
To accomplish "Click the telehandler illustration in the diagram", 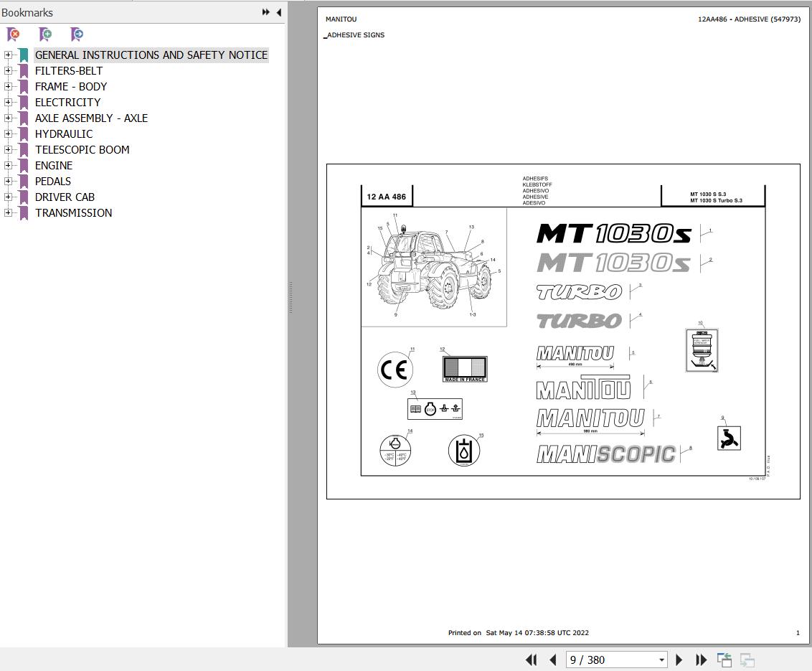I will pyautogui.click(x=434, y=268).
